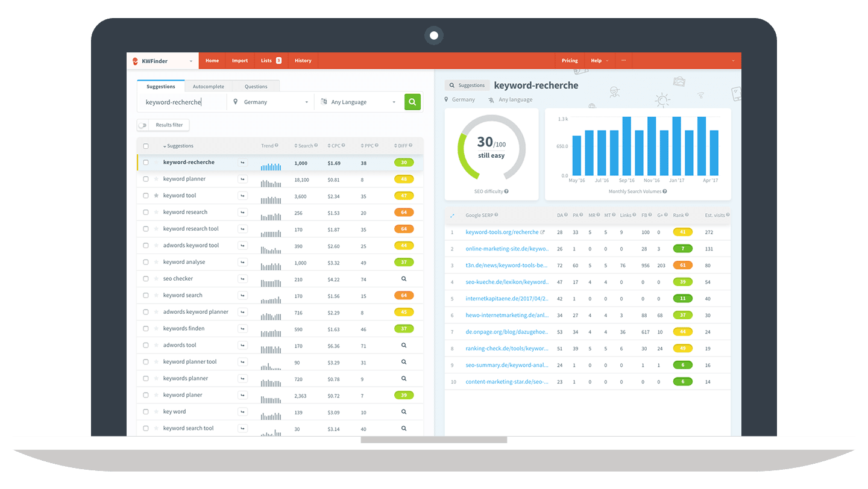Open the online-marketing-site.de SERP link
868x489 pixels.
(x=506, y=249)
